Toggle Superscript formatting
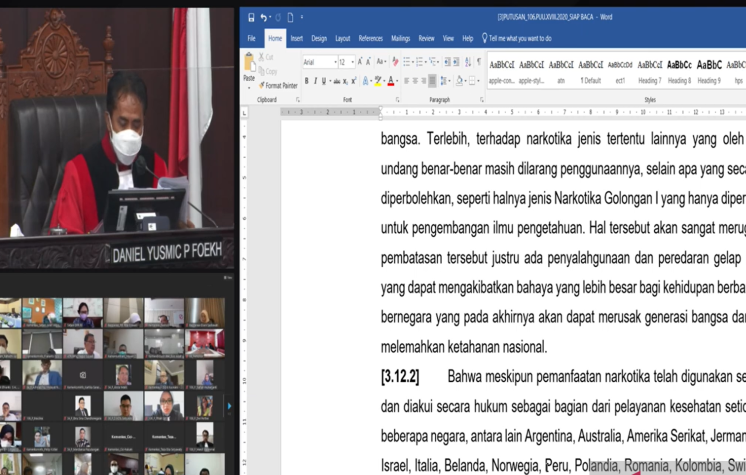Viewport: 746px width, 475px height. (x=354, y=81)
